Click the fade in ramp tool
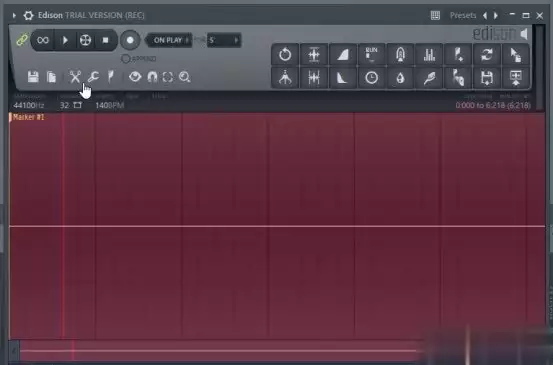The image size is (553, 365). tap(342, 55)
